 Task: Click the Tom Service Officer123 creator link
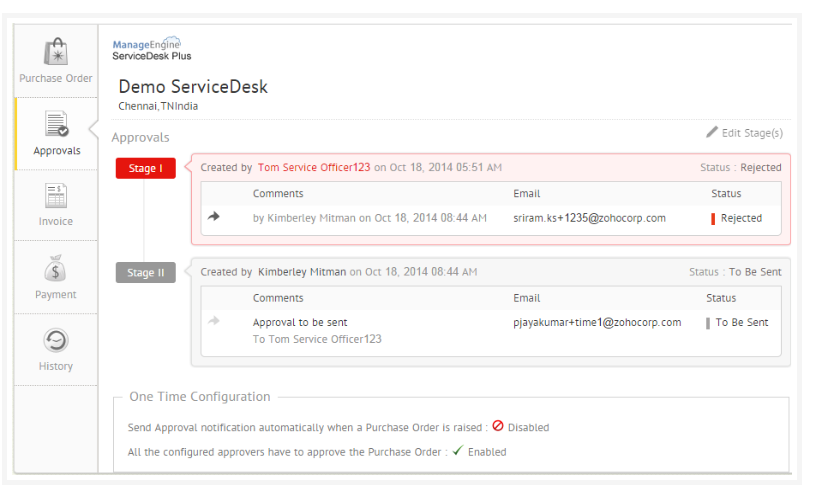point(314,168)
